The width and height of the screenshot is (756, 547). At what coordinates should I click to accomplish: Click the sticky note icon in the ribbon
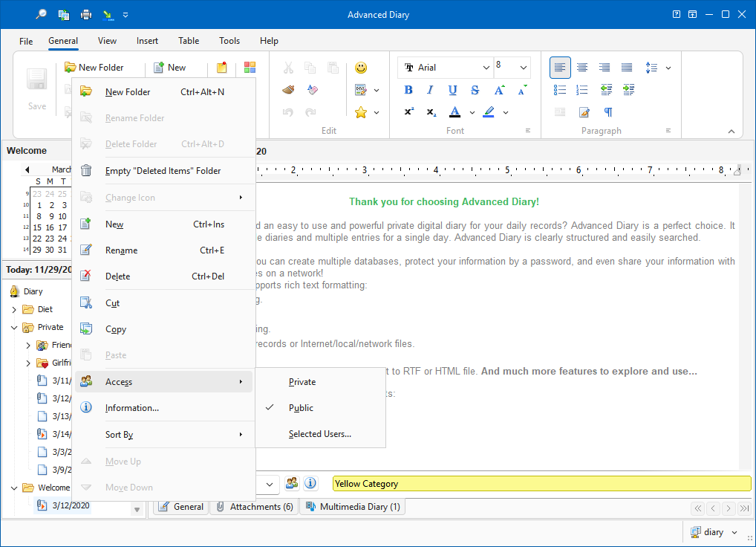click(222, 68)
